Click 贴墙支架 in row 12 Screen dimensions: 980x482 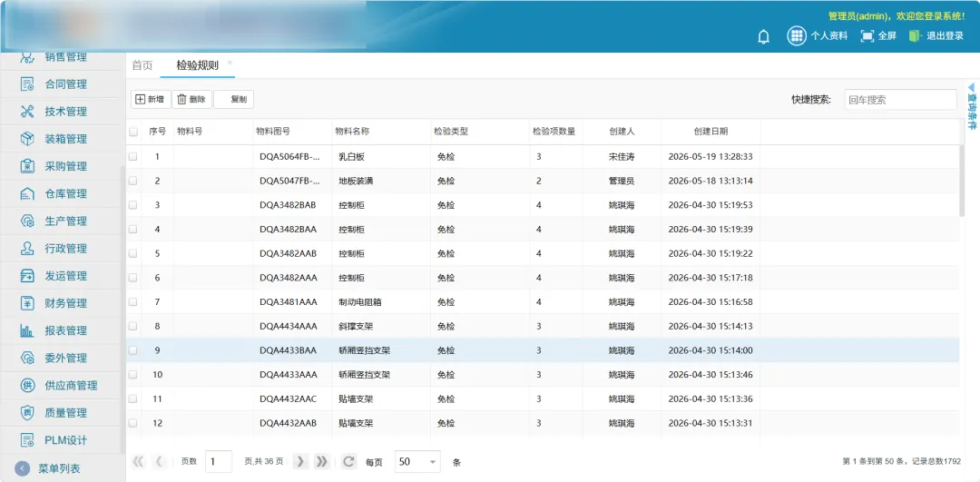356,423
